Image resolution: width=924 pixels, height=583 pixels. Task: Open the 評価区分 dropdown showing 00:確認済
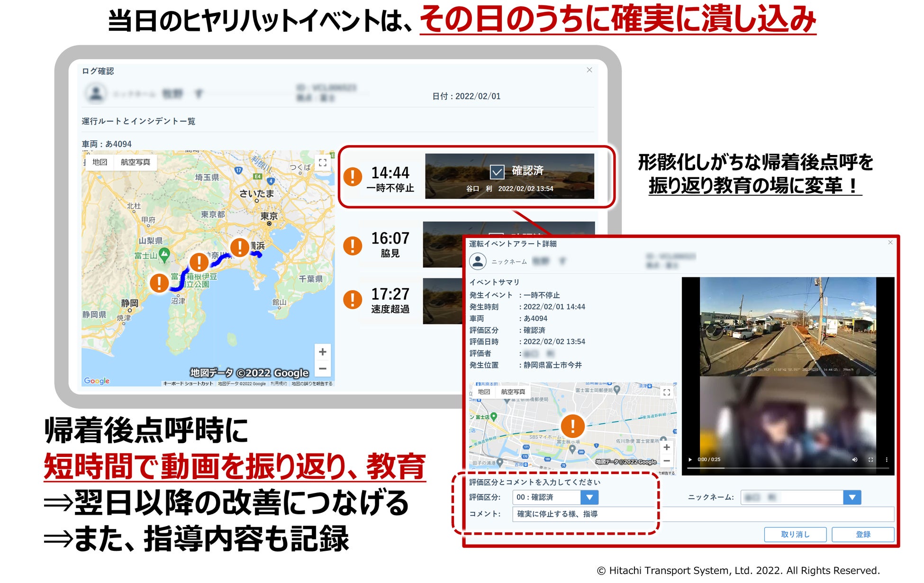point(589,497)
